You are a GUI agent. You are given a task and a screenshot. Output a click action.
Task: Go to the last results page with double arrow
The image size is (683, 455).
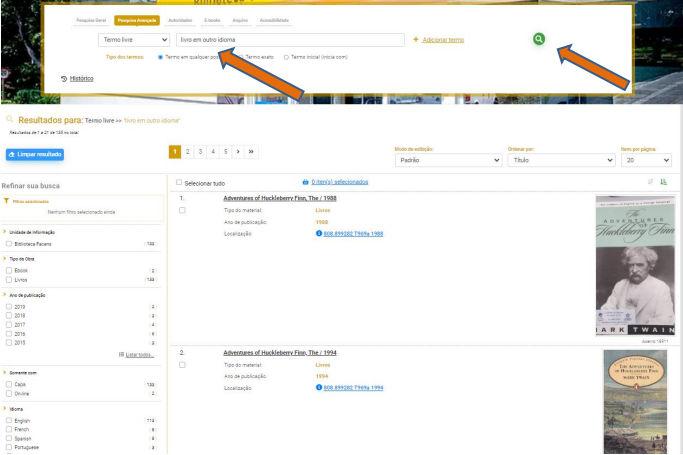(250, 151)
